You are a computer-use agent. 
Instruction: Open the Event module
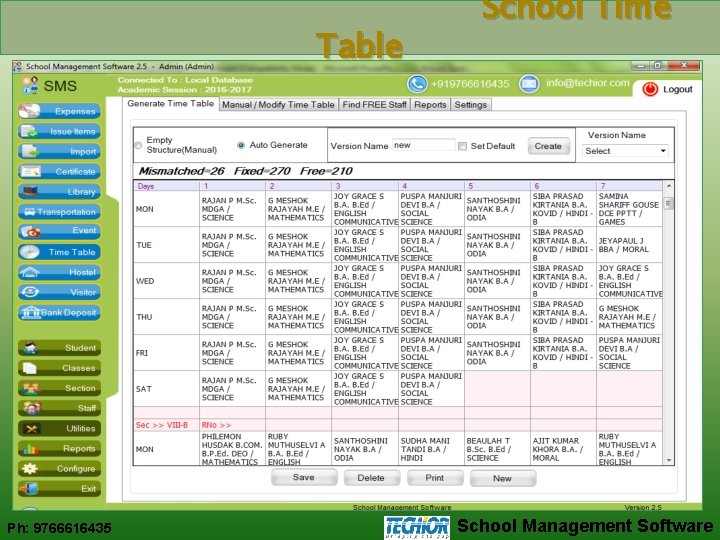[59, 231]
